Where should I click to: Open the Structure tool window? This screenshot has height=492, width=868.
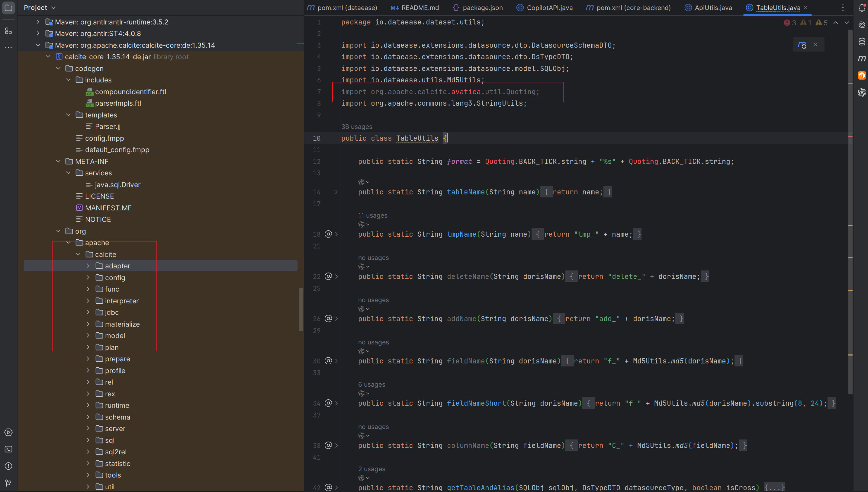pyautogui.click(x=8, y=31)
